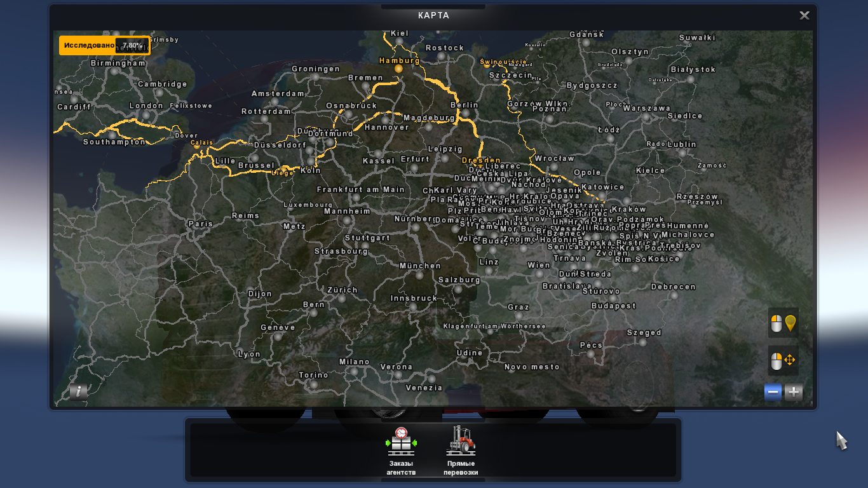This screenshot has height=488, width=868.
Task: Click the Bratislava label
Action: 567,286
